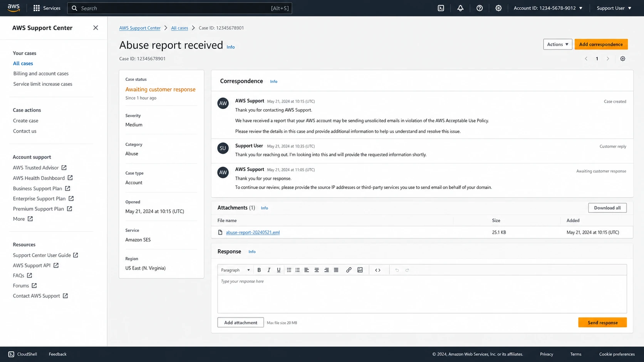Screen dimensions: 644x362
Task: Click Info link next to Correspondence
Action: [273, 82]
